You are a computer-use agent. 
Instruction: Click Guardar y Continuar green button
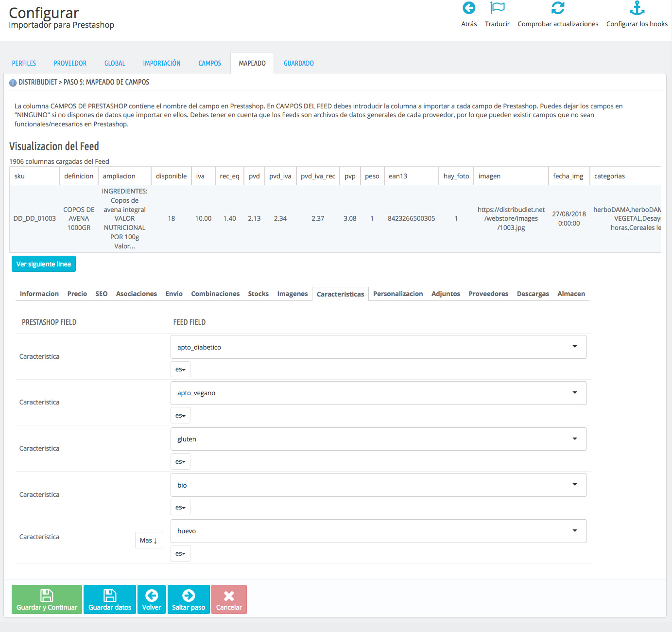[x=47, y=599]
